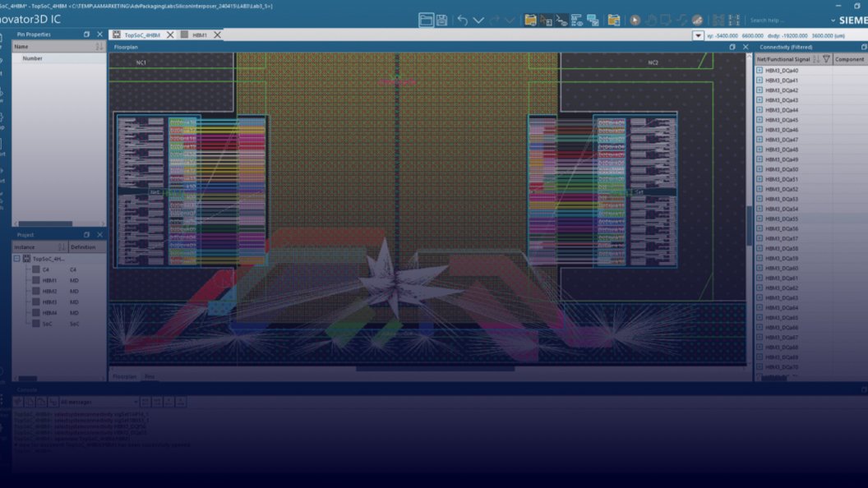The image size is (868, 488).
Task: Close the Project panel
Action: tap(100, 235)
